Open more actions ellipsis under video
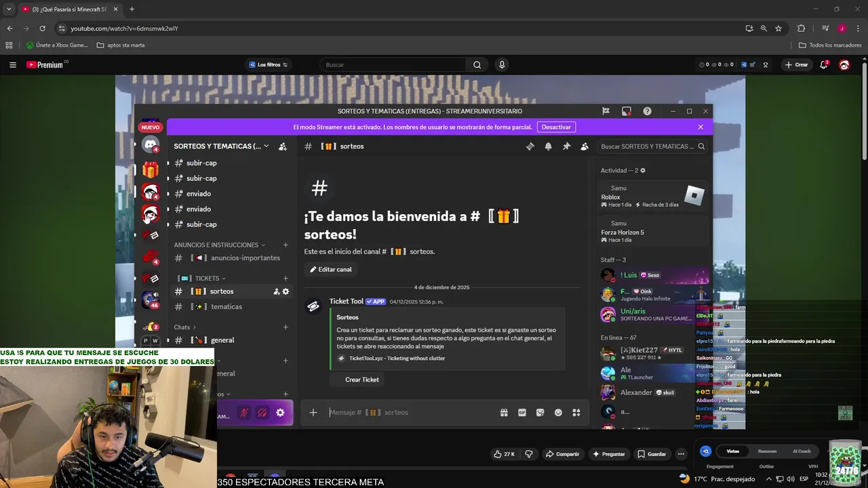This screenshot has width=868, height=488. [x=681, y=454]
